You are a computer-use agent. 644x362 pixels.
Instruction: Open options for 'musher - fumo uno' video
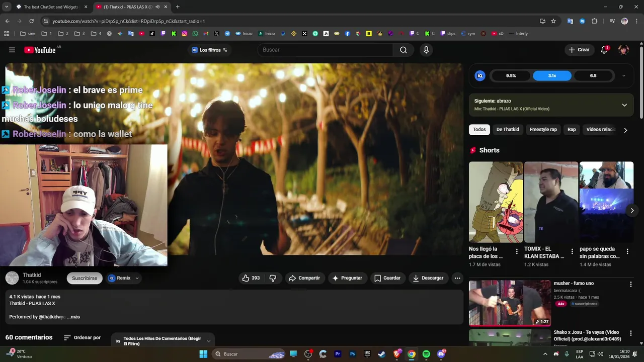[x=631, y=285]
